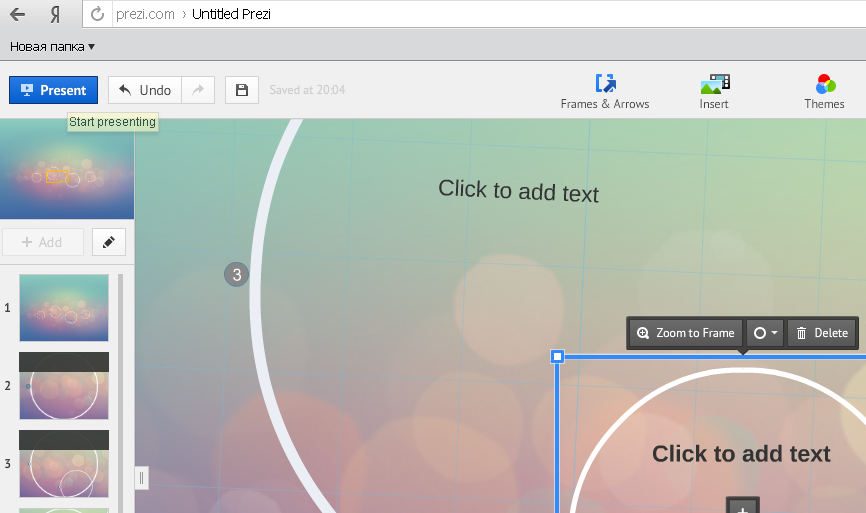The width and height of the screenshot is (866, 513).
Task: Select path step 2 thumbnail
Action: coord(64,385)
